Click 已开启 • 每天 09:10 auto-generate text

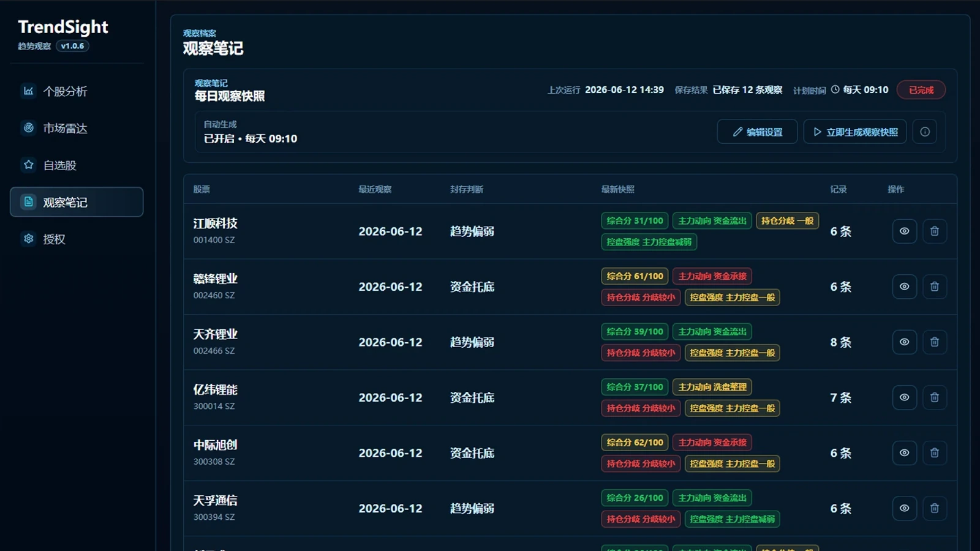click(251, 139)
